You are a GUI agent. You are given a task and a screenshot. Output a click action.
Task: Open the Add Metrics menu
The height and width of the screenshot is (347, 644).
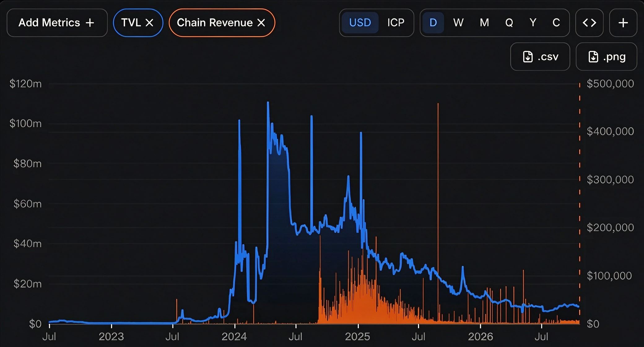[57, 23]
